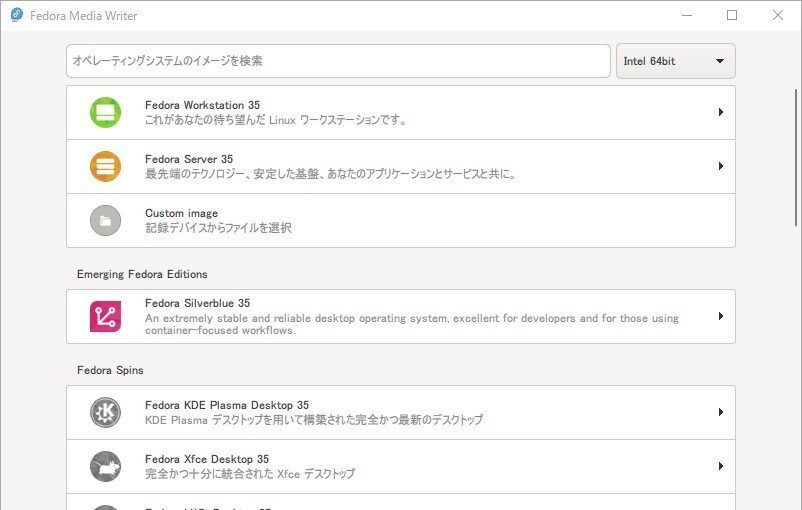Select the Fedora Xfce Desktop 35 title
The width and height of the screenshot is (802, 510).
[x=207, y=459]
